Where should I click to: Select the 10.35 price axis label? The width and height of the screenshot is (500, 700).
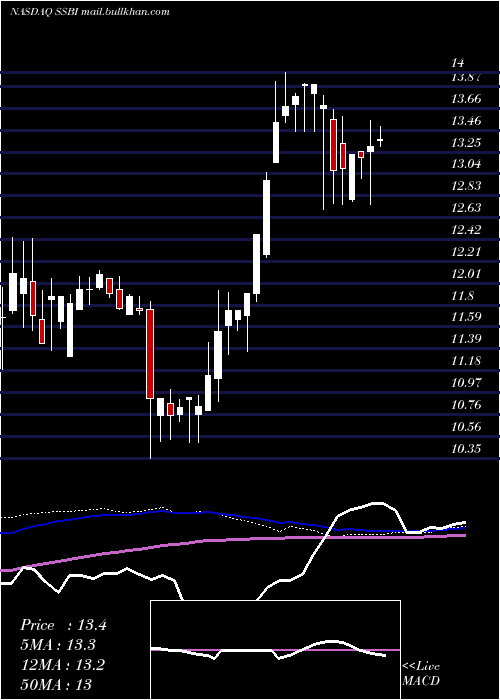[467, 449]
